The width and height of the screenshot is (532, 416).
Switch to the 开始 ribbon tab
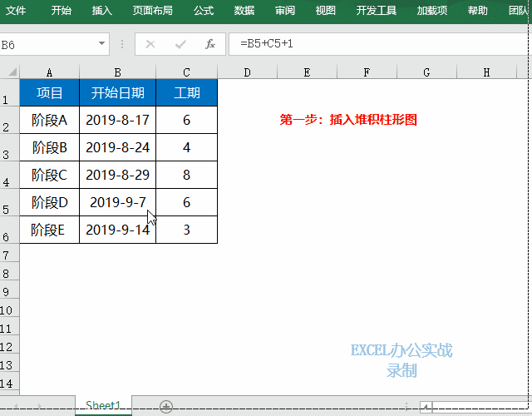(62, 11)
